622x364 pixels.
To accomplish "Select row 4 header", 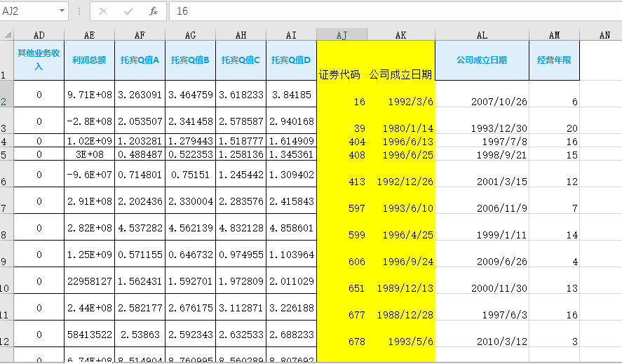I will 6,140.
